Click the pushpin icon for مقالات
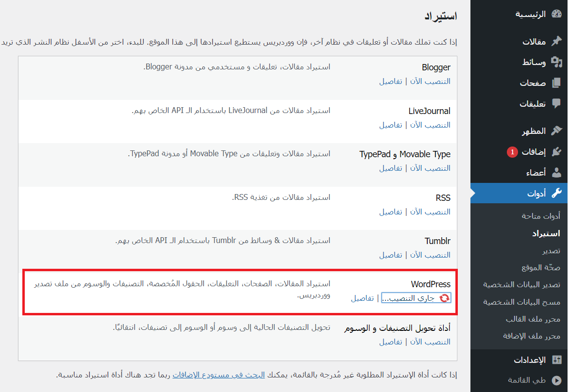This screenshot has height=392, width=569. 556,42
